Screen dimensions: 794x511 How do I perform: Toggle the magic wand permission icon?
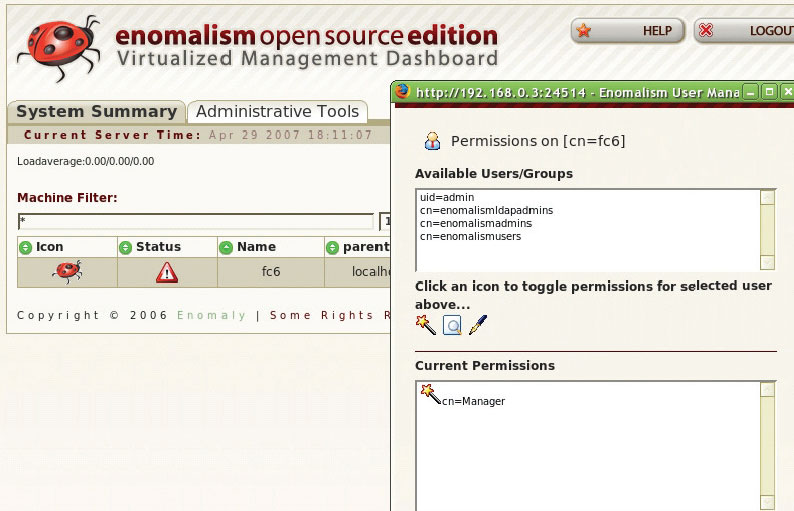click(426, 325)
